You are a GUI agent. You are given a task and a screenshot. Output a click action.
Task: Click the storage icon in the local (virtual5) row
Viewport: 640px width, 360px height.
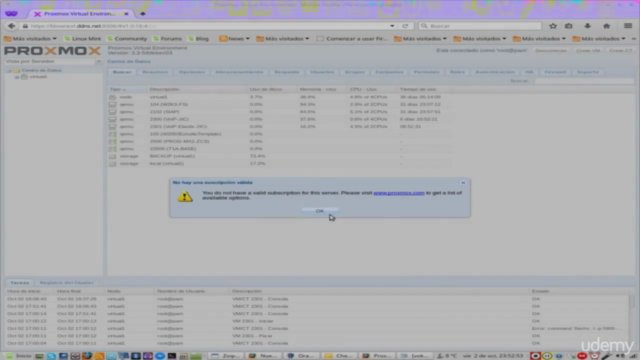pyautogui.click(x=112, y=163)
